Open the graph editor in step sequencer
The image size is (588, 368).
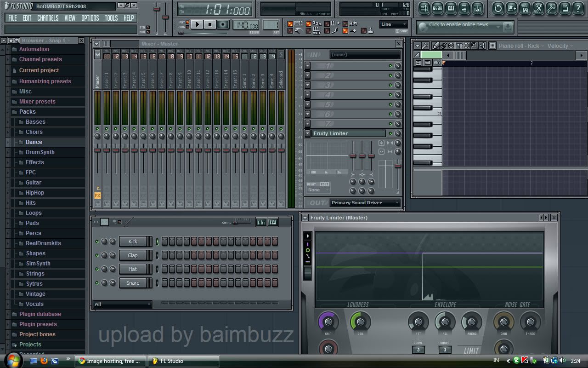(261, 223)
